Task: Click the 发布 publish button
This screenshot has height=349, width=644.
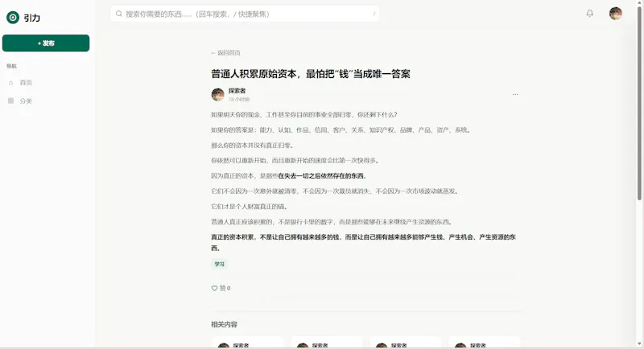Action: click(46, 43)
